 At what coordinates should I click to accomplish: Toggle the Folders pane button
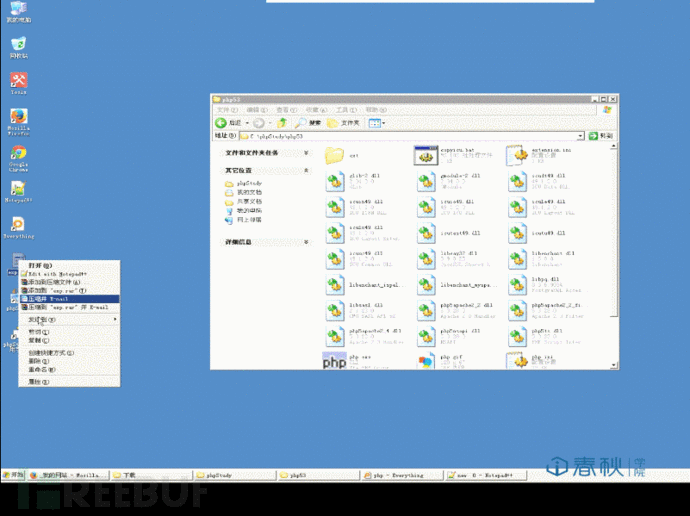343,123
